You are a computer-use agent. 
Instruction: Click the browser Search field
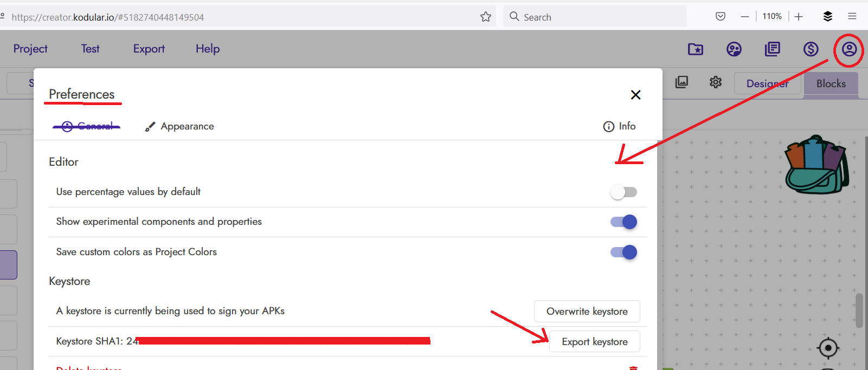pos(595,17)
